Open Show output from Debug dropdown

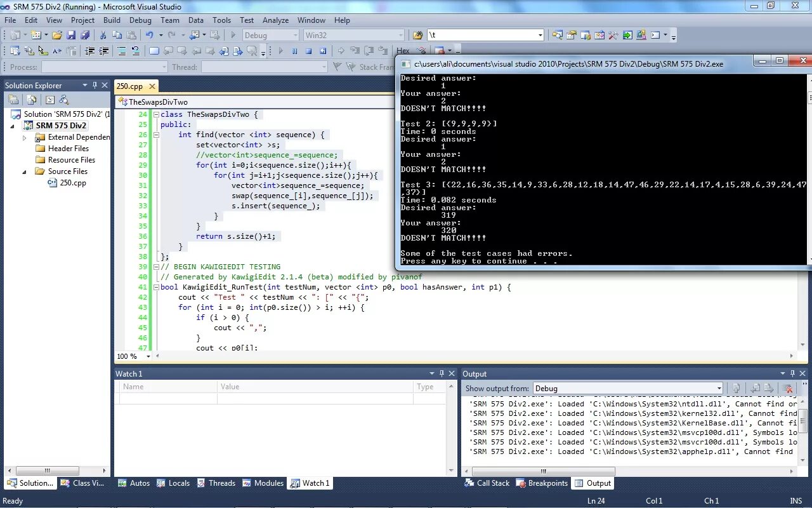(x=719, y=388)
